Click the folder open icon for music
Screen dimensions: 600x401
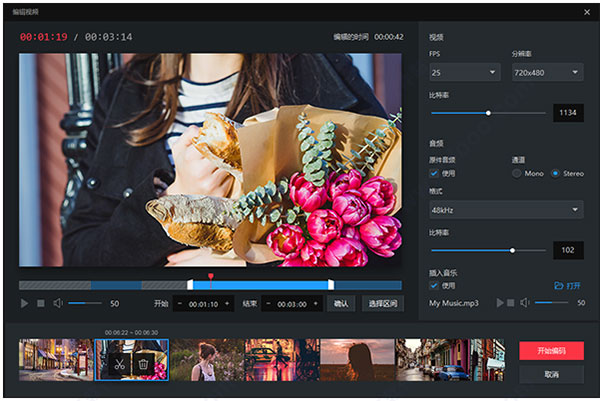(559, 285)
